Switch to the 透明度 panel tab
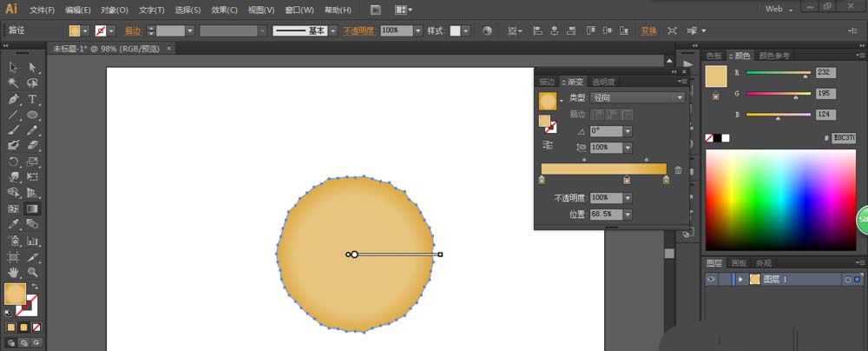 coord(603,82)
